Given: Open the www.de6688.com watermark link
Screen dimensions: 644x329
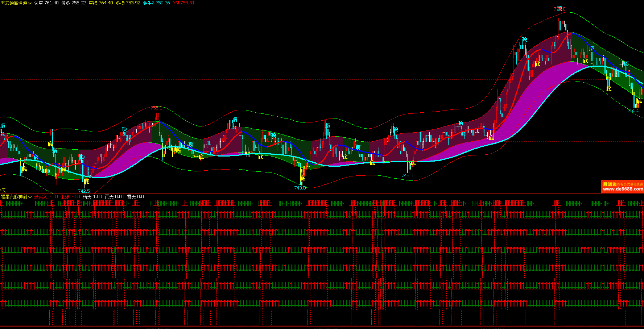Looking at the screenshot, I should pos(623,189).
